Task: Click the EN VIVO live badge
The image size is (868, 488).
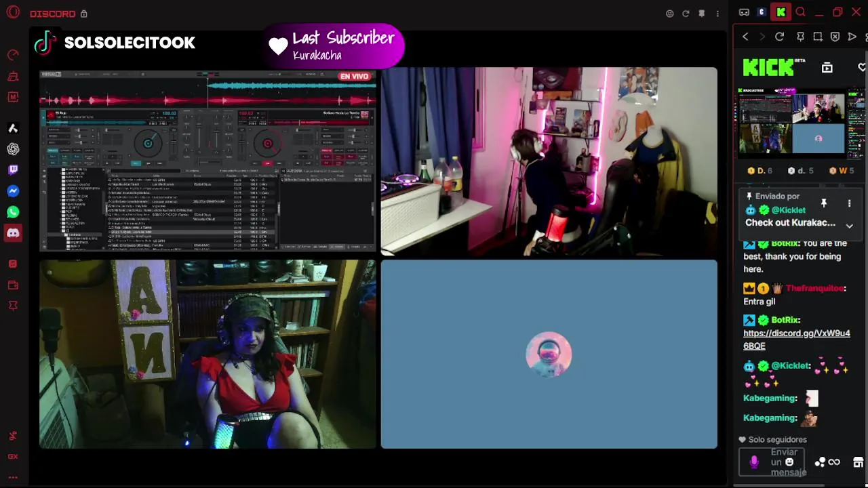Action: tap(354, 77)
